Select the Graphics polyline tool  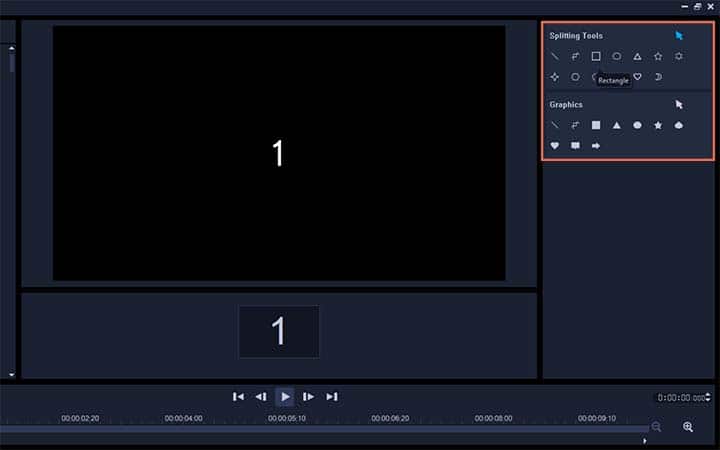click(575, 125)
